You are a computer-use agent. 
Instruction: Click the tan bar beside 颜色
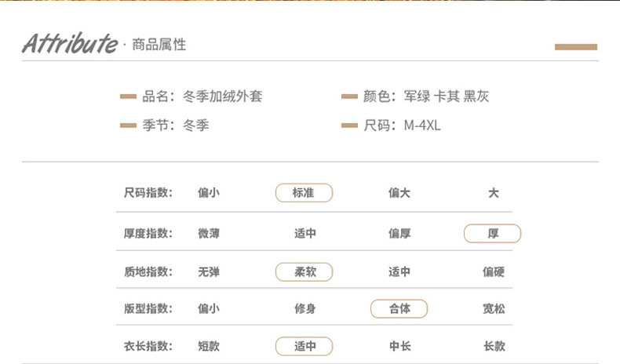pyautogui.click(x=350, y=97)
